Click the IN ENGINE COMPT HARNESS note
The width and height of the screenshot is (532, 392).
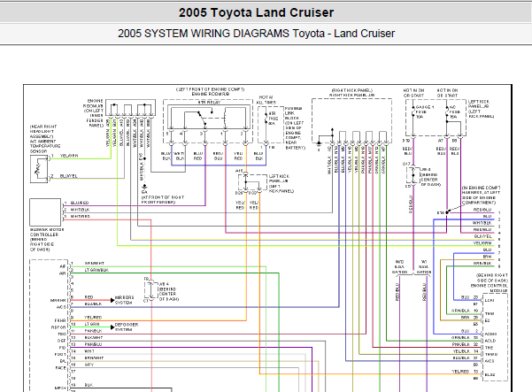tap(481, 196)
